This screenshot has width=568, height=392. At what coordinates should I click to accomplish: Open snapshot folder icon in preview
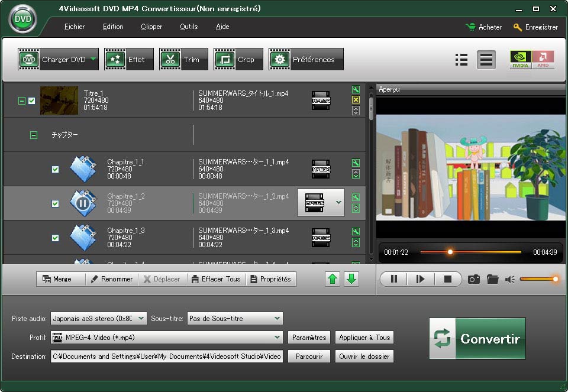point(492,279)
